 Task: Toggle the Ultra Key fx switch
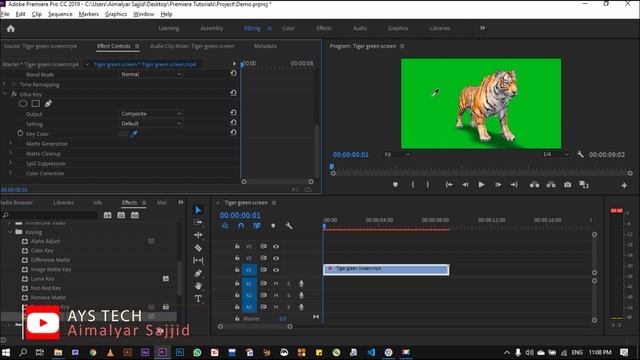click(14, 94)
